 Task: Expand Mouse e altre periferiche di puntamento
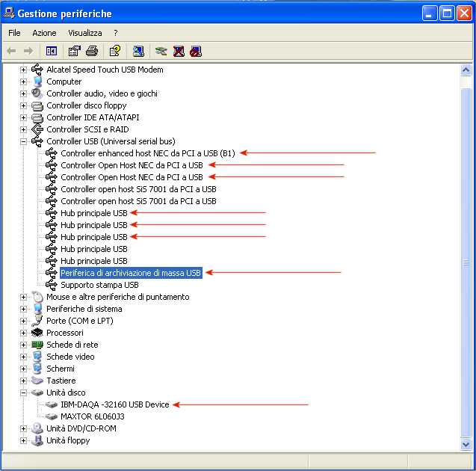23,297
